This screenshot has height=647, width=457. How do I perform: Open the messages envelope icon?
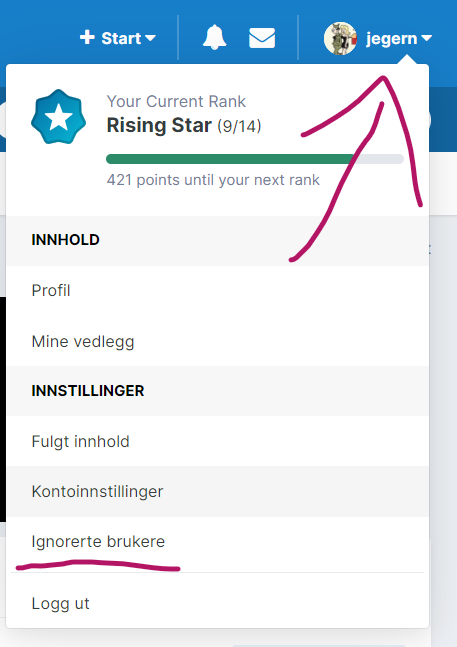pos(262,38)
